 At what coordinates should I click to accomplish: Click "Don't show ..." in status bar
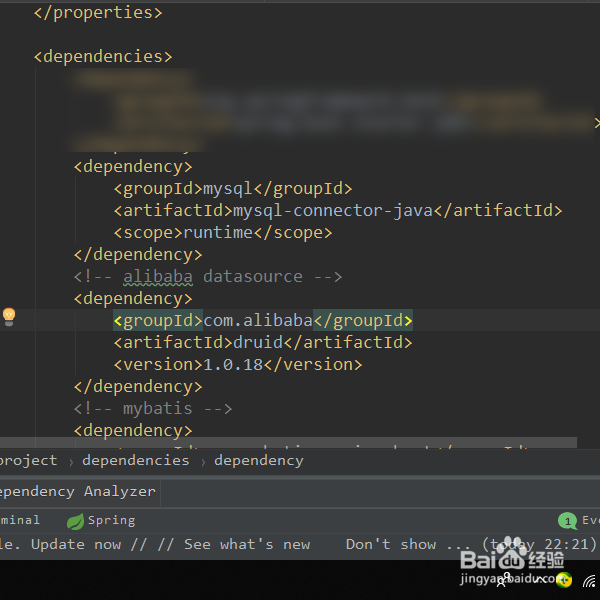tap(408, 544)
